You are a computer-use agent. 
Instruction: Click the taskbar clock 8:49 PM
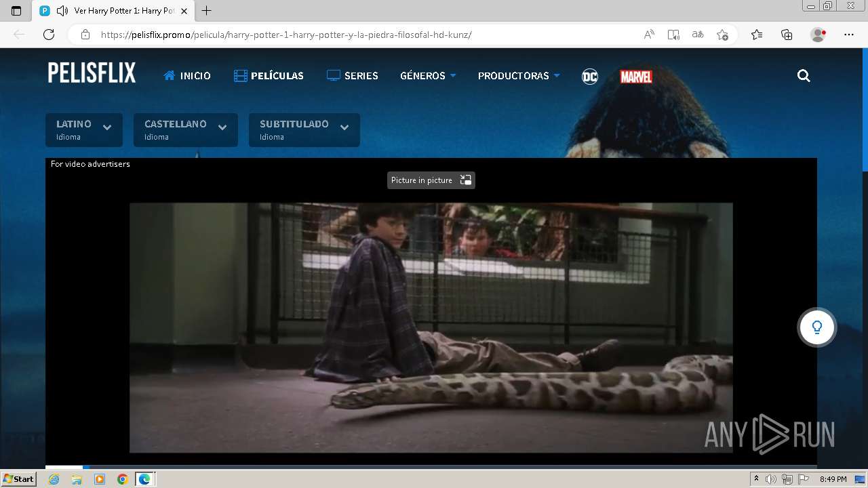click(833, 479)
